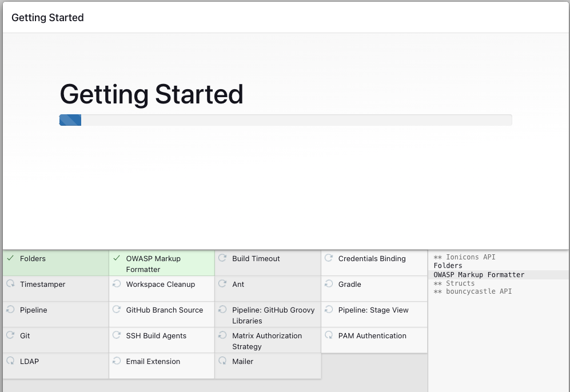The width and height of the screenshot is (570, 392).
Task: Click the pending icon next to Timestamper
Action: (x=10, y=284)
